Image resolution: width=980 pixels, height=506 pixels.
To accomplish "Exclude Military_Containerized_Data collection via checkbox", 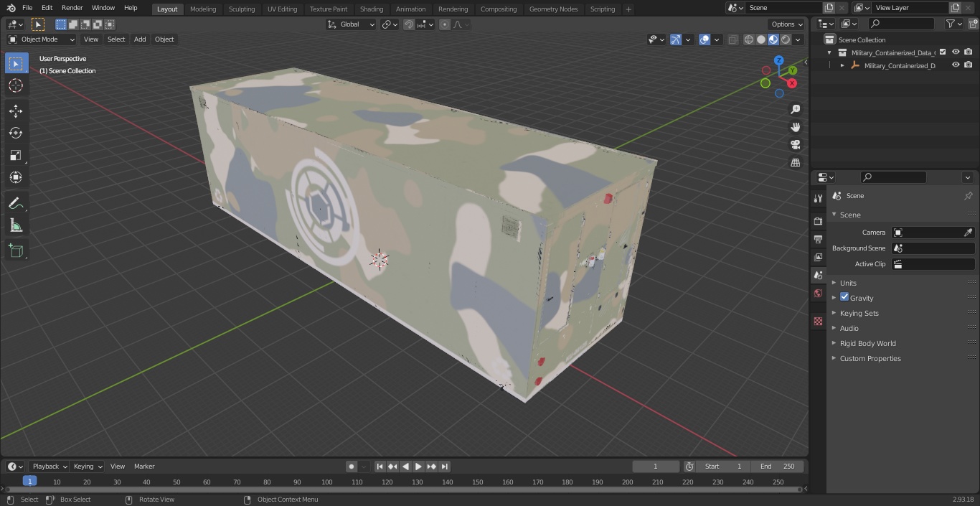I will click(943, 52).
